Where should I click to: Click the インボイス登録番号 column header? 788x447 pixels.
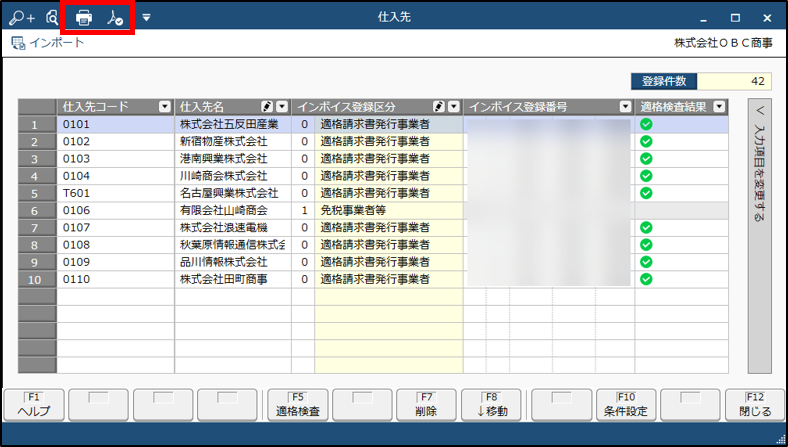pos(548,107)
